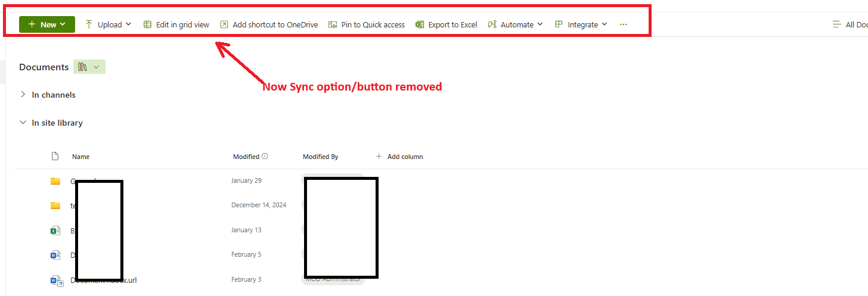868x296 pixels.
Task: Open the more options ellipsis menu
Action: tap(624, 24)
